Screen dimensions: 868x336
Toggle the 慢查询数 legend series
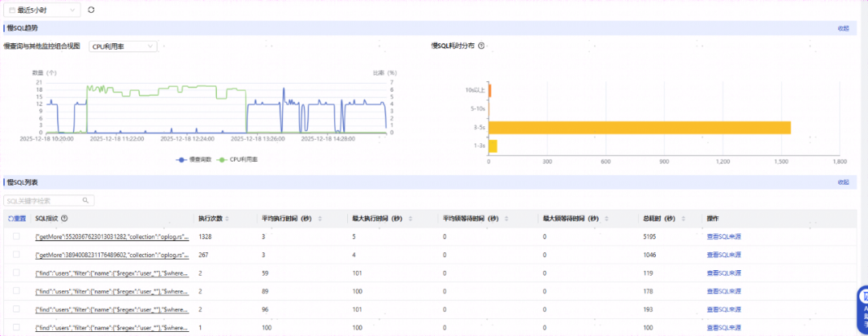193,159
